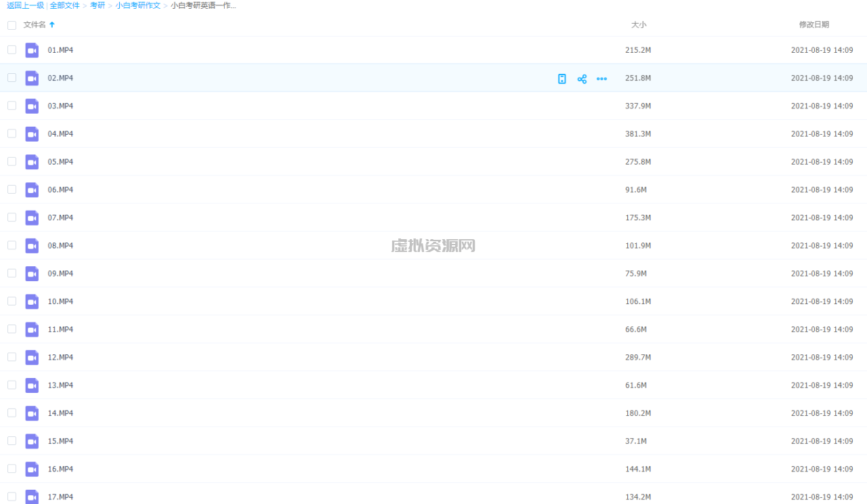
Task: Click the video icon for 09.MP4
Action: tap(32, 274)
